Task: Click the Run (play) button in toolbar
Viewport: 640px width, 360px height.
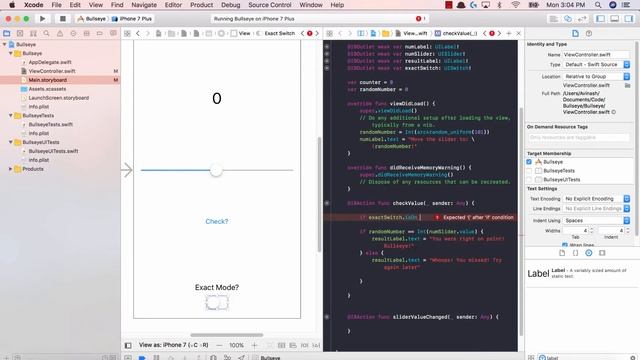Action: point(42,19)
